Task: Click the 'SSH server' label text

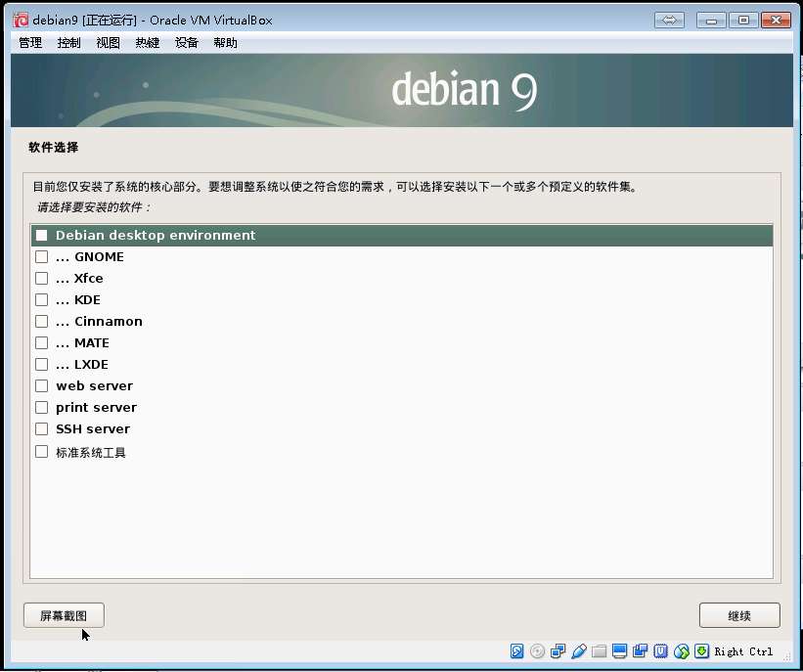Action: click(x=93, y=428)
